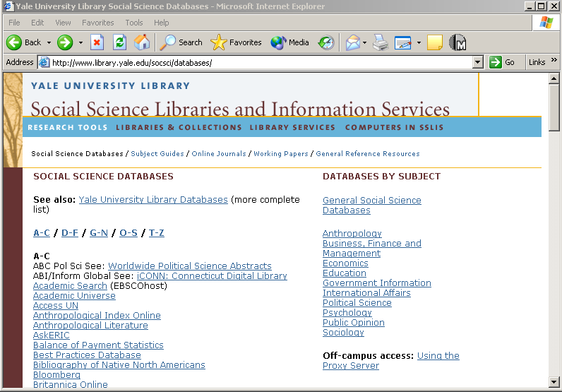The height and width of the screenshot is (392, 562).
Task: Go to Home page icon
Action: (x=142, y=42)
